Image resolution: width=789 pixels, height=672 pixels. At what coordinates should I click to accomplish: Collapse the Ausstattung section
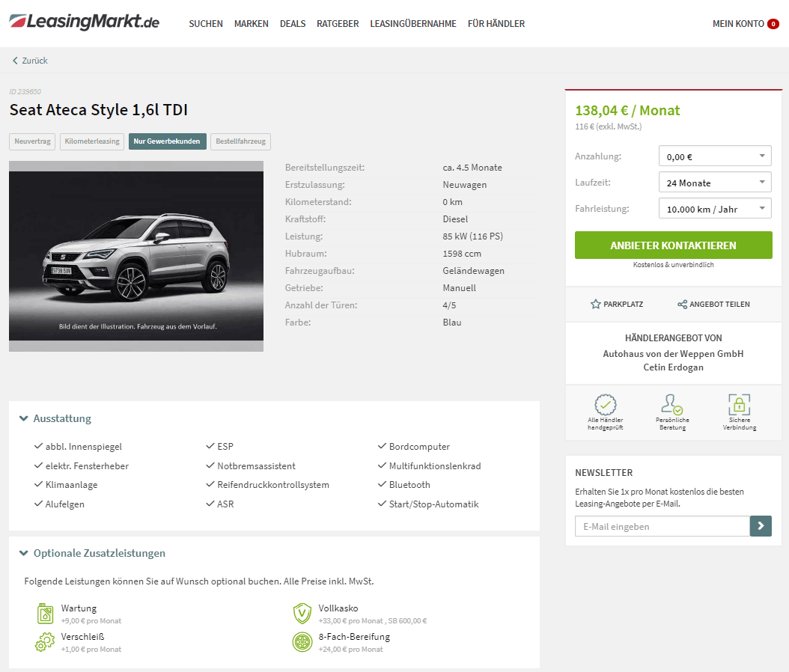point(55,418)
